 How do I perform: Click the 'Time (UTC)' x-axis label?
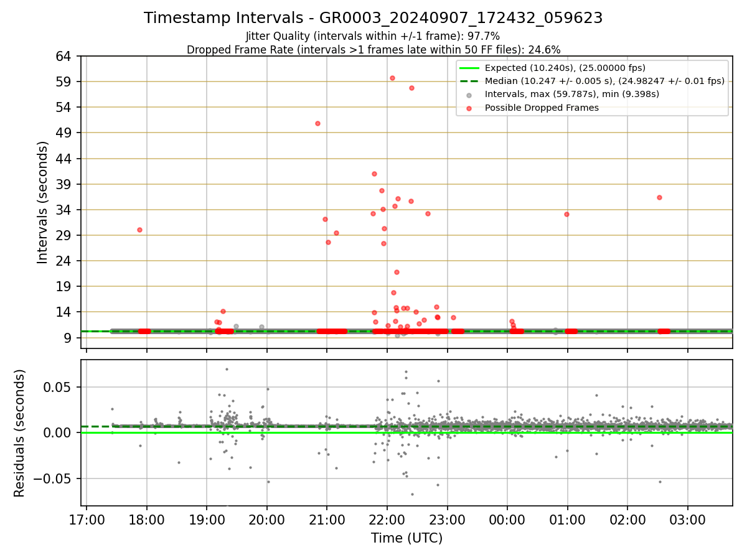pyautogui.click(x=406, y=538)
